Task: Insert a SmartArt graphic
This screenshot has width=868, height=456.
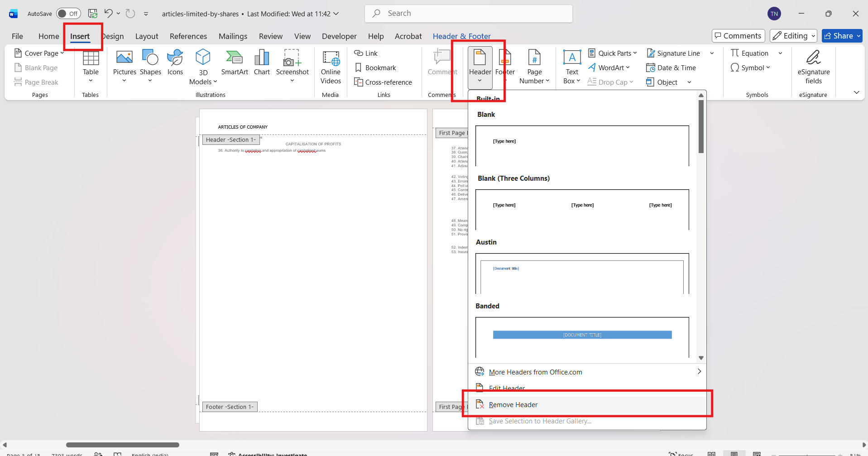Action: (x=235, y=62)
